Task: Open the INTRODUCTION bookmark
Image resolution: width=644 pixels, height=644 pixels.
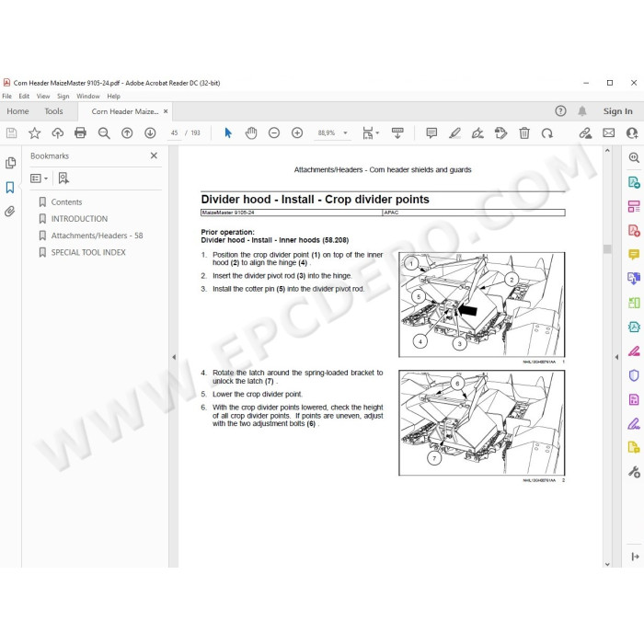Action: click(79, 219)
